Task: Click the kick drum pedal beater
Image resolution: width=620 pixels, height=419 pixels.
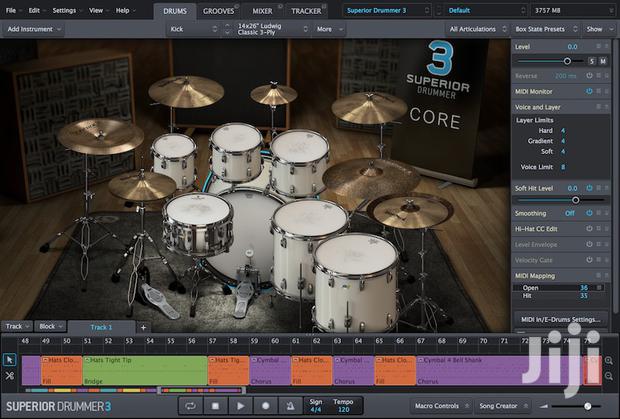Action: coord(248,255)
